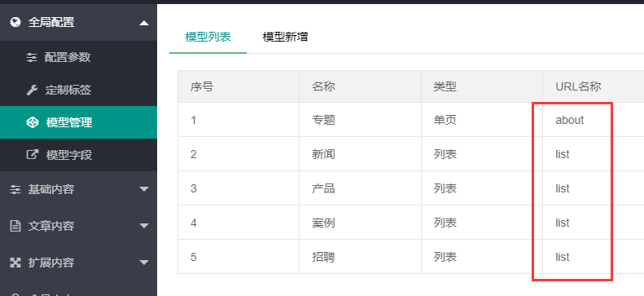Click the sliders icon next to 配置参数
The image size is (644, 296).
pos(32,58)
